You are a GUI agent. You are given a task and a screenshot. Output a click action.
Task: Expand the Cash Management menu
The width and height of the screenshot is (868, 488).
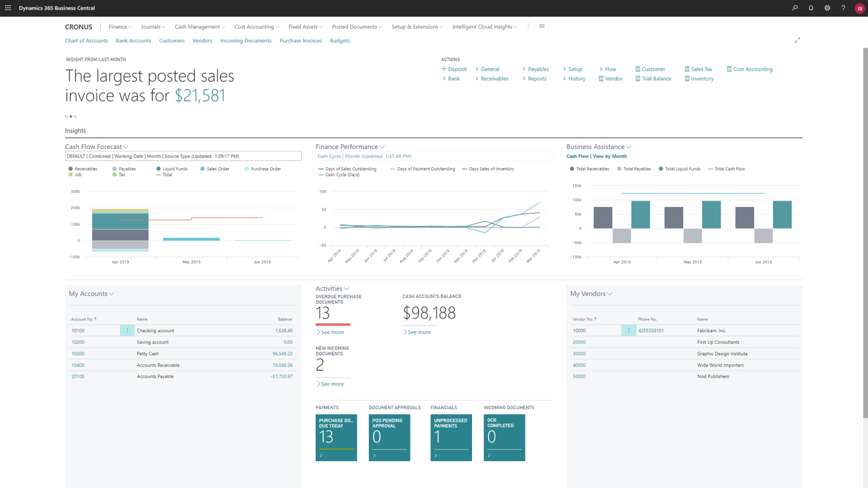point(200,27)
